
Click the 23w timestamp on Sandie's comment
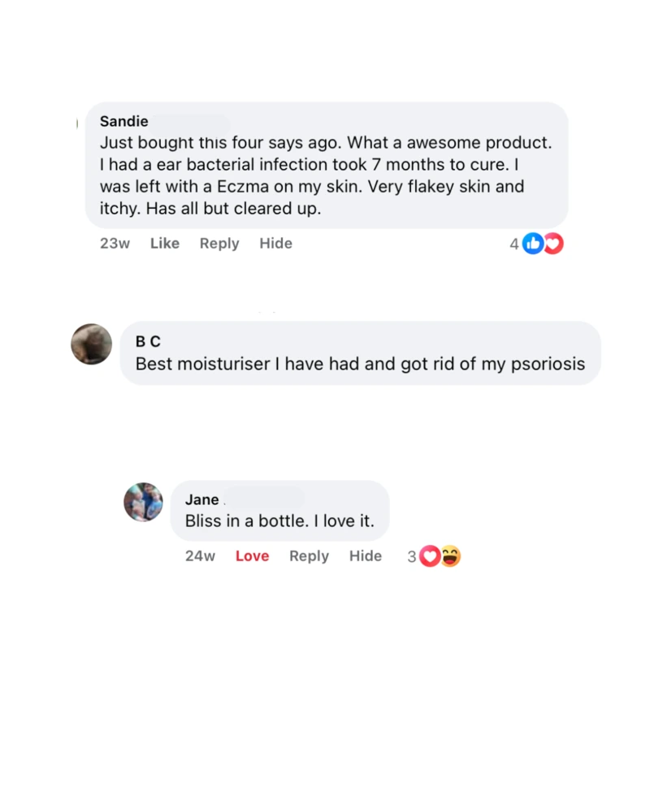[114, 243]
